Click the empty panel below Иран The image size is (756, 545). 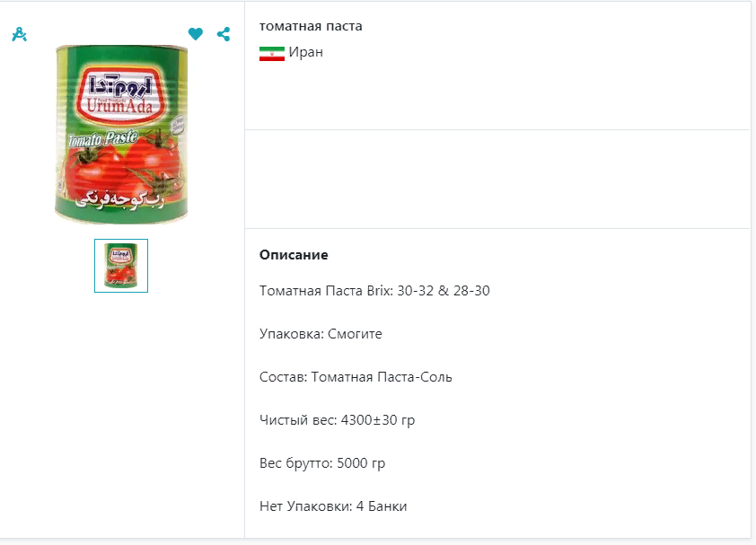point(497,179)
